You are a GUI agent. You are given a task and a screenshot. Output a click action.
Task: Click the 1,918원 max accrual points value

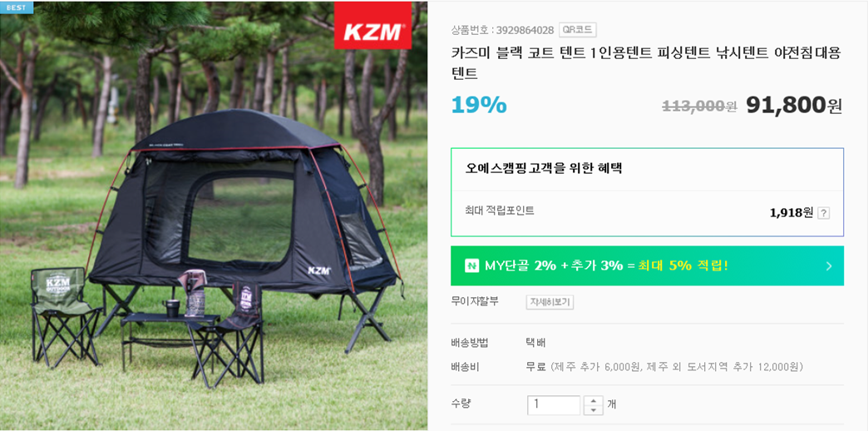[791, 213]
